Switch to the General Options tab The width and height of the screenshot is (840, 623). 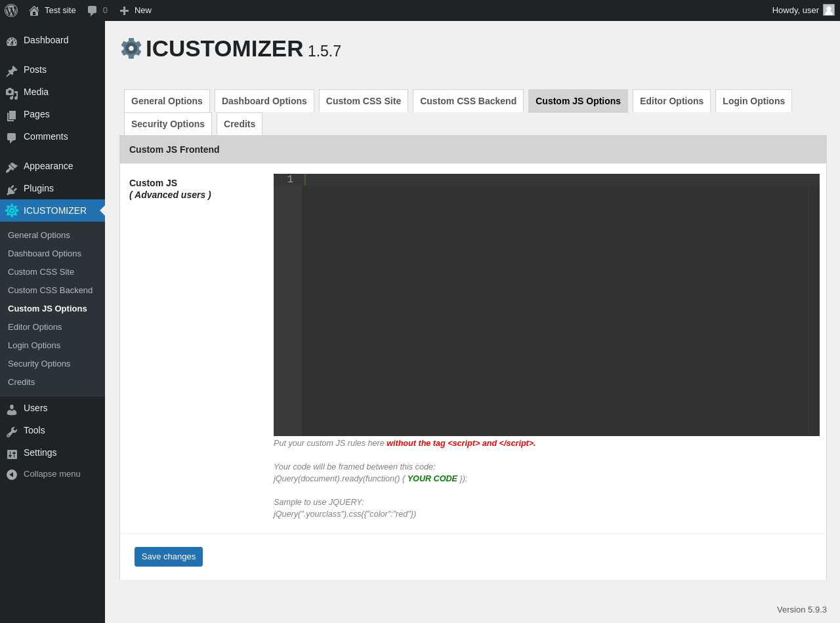coord(167,101)
